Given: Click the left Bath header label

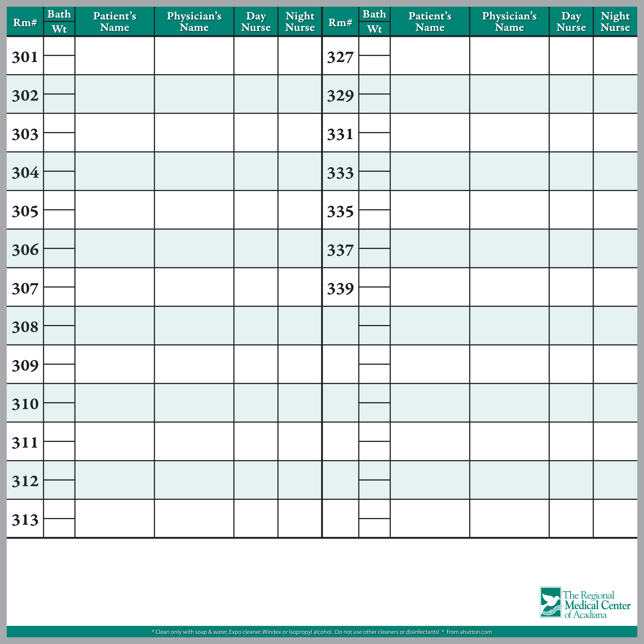Looking at the screenshot, I should [59, 14].
